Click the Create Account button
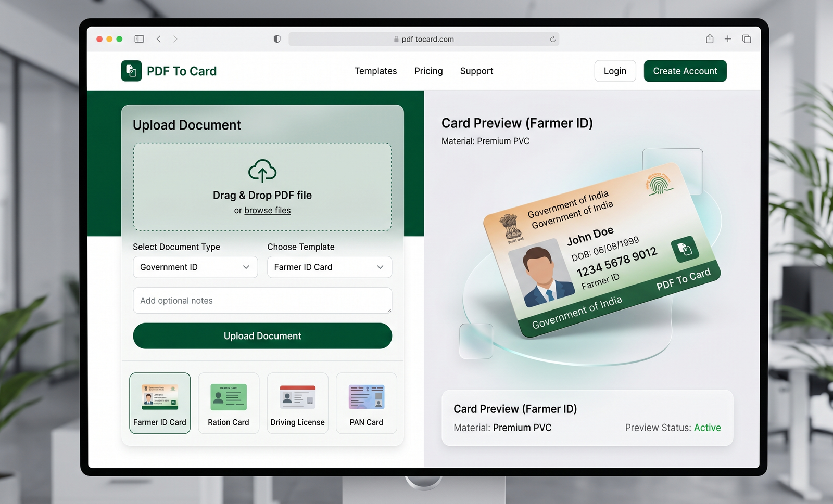833x504 pixels. [685, 71]
